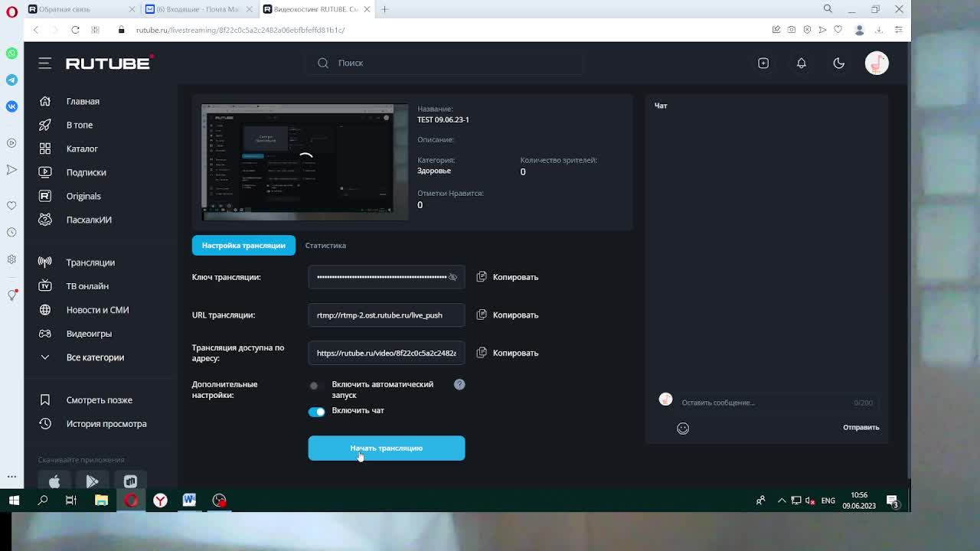Open Opera Telegram sidebar icon
980x551 pixels.
tap(11, 80)
